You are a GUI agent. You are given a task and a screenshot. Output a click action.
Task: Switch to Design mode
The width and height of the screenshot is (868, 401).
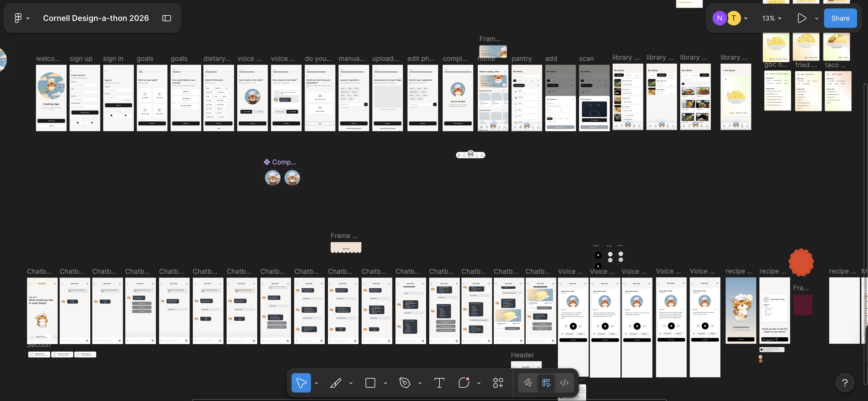[546, 383]
